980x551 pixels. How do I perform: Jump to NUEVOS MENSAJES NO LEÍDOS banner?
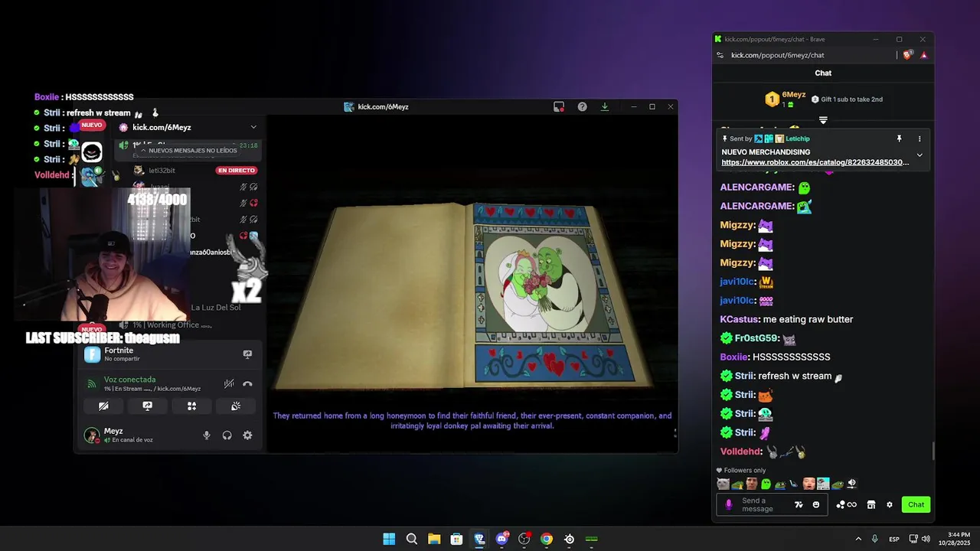point(188,151)
